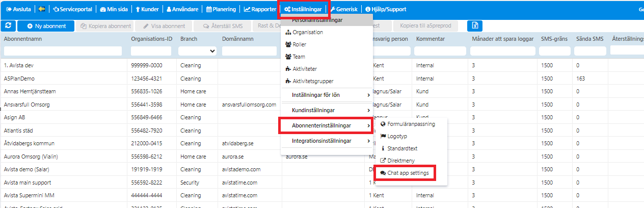Viewport: 644px width, 208px height.
Task: Open the Rapporter menu
Action: tap(260, 9)
